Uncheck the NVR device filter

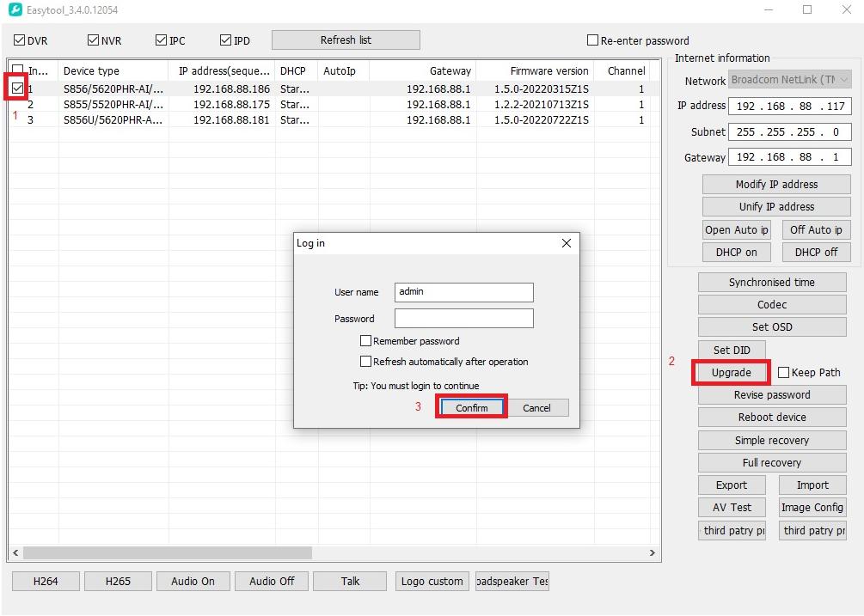coord(94,40)
